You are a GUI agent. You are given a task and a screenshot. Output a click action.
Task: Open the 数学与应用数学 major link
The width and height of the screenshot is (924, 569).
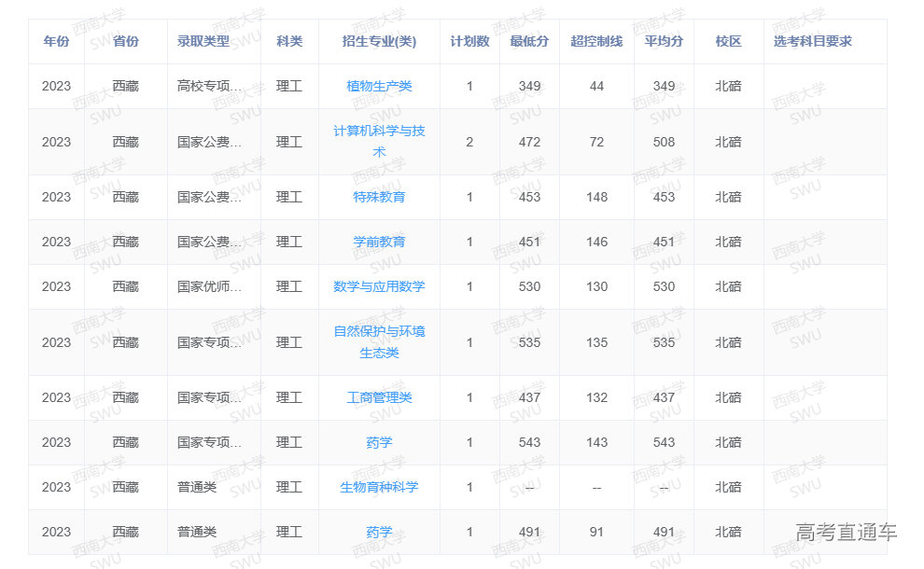pos(379,286)
